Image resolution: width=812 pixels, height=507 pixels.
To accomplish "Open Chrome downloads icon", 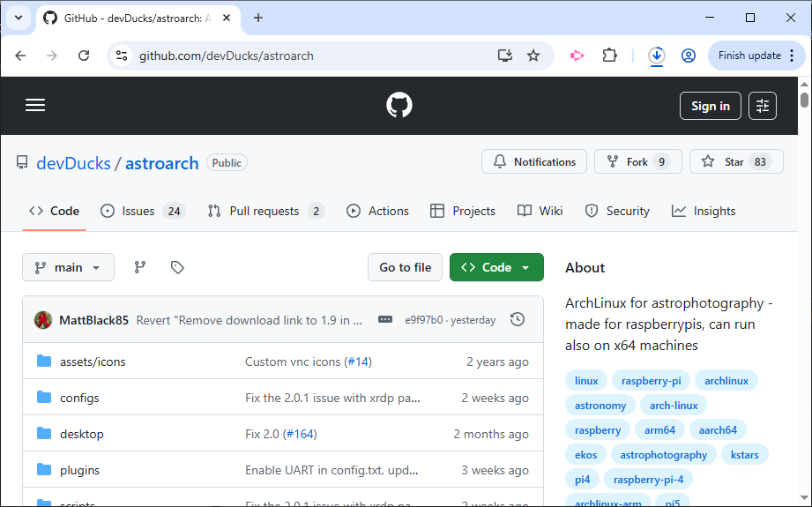I will 657,56.
